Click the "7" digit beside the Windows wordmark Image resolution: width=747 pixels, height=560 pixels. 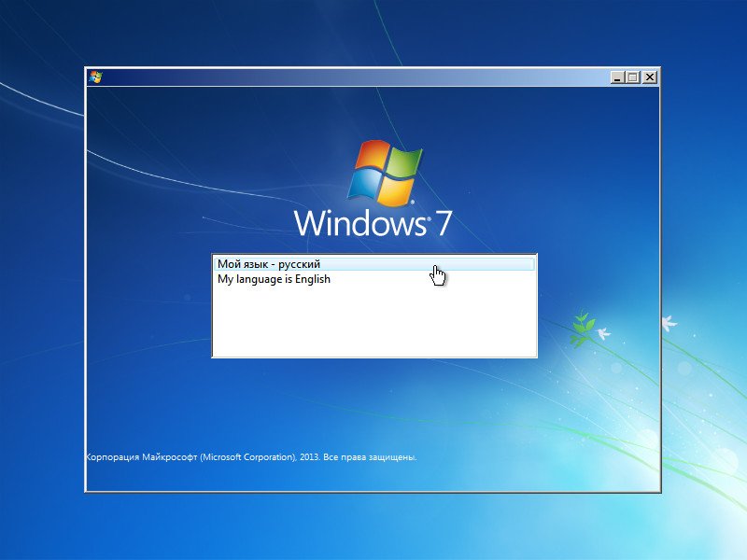click(443, 223)
